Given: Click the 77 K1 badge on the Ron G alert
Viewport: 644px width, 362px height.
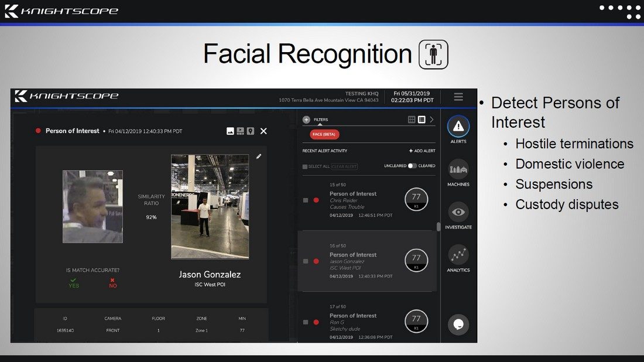Looking at the screenshot, I should coord(416,321).
